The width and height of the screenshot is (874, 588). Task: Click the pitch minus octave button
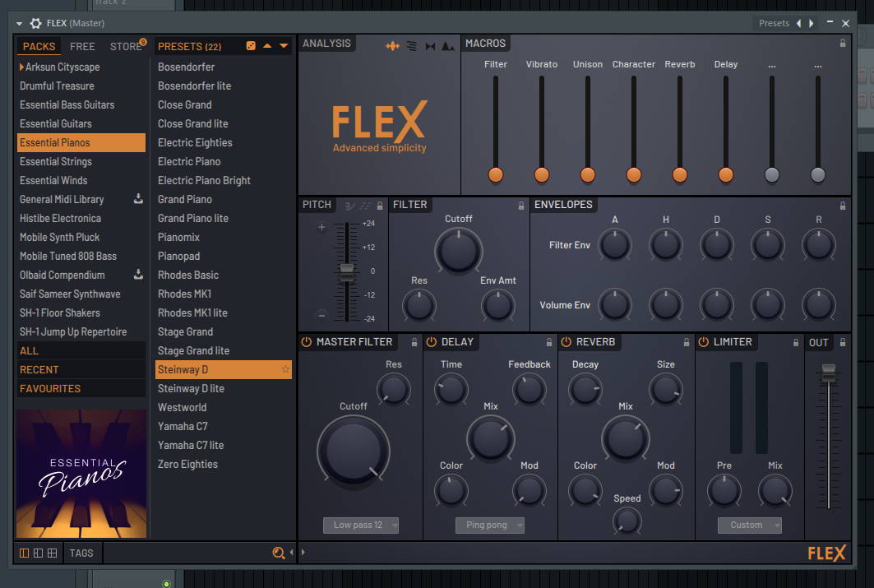pyautogui.click(x=321, y=315)
